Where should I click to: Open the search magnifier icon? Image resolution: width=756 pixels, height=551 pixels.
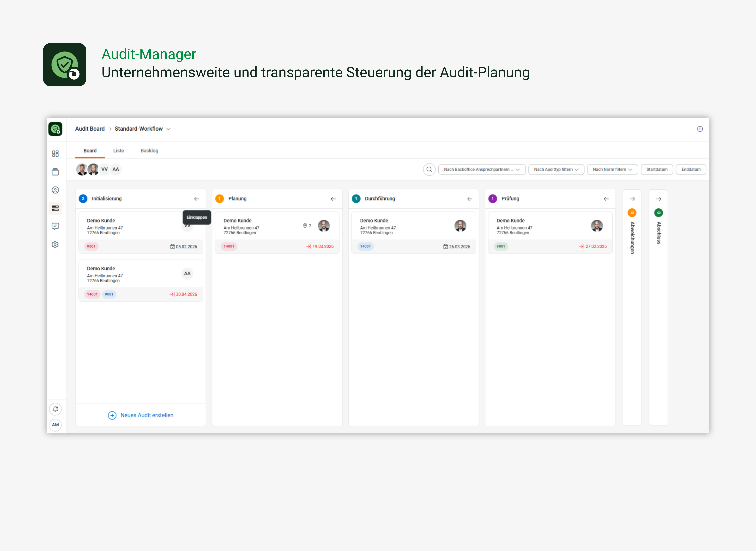[x=429, y=169]
